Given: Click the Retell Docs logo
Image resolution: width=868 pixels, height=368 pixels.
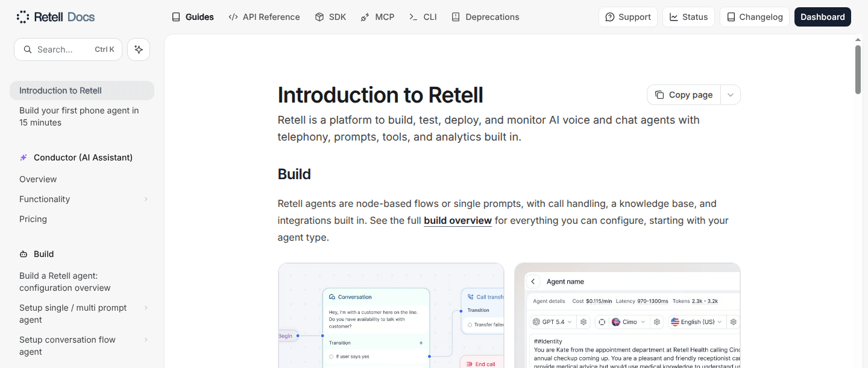Looking at the screenshot, I should [55, 17].
